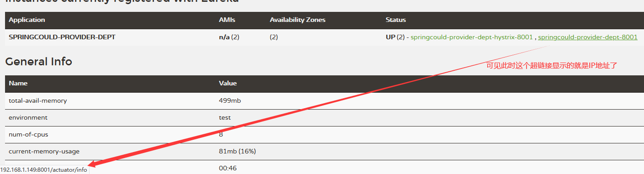Click the UP (2) status text
This screenshot has height=174, width=644.
tap(395, 37)
